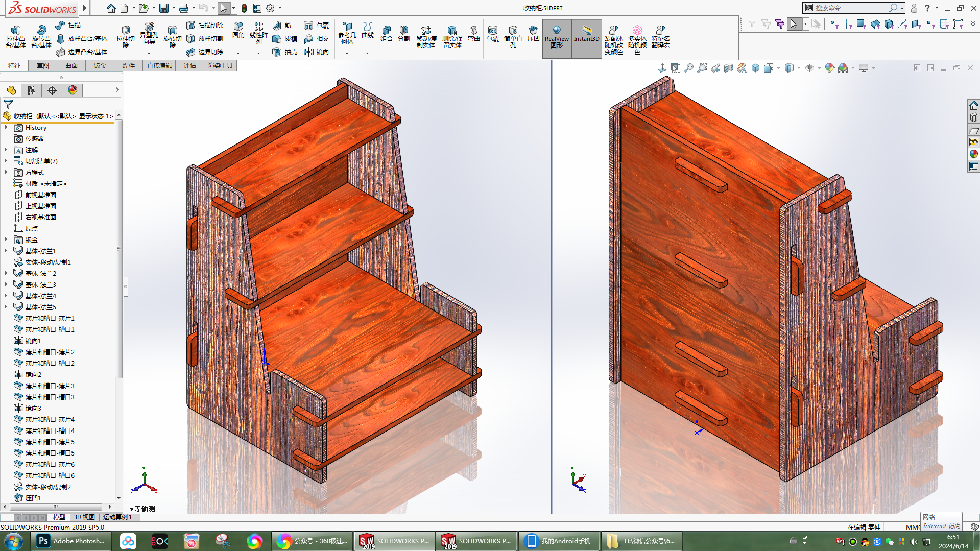Open the 运动算例 1 bottom tab
The width and height of the screenshot is (980, 551).
117,517
